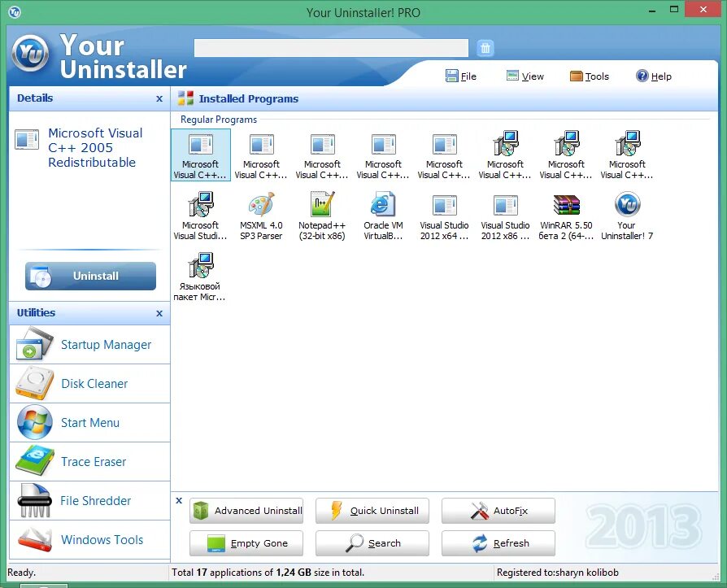Open File Shredder utility

[x=90, y=500]
